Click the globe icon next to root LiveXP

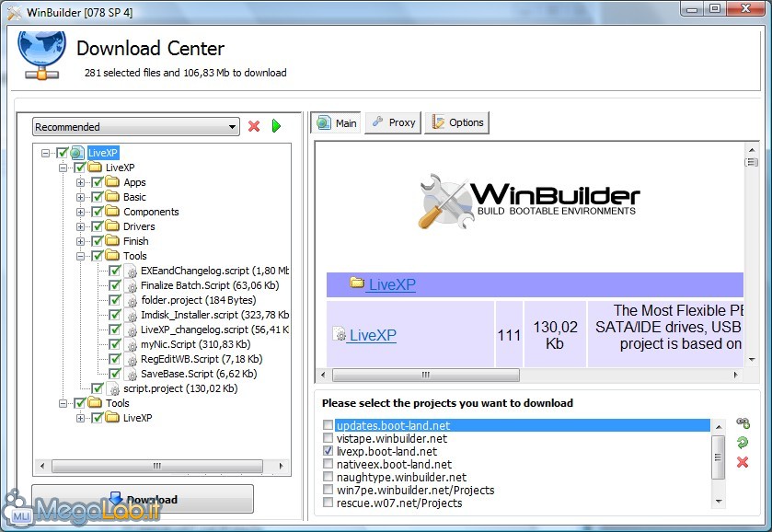pyautogui.click(x=77, y=153)
